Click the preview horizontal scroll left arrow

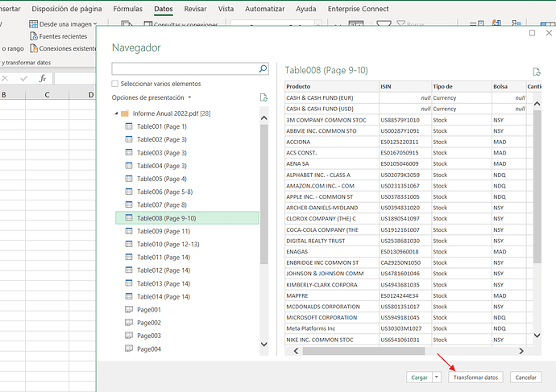(x=296, y=351)
